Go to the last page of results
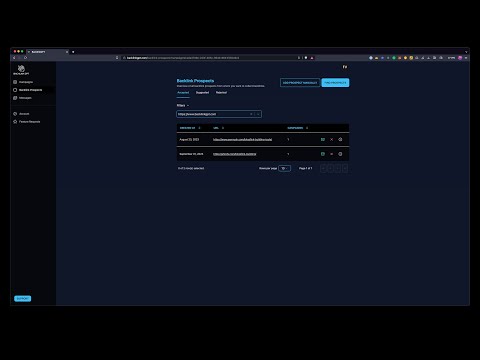The image size is (480, 360). pos(345,168)
